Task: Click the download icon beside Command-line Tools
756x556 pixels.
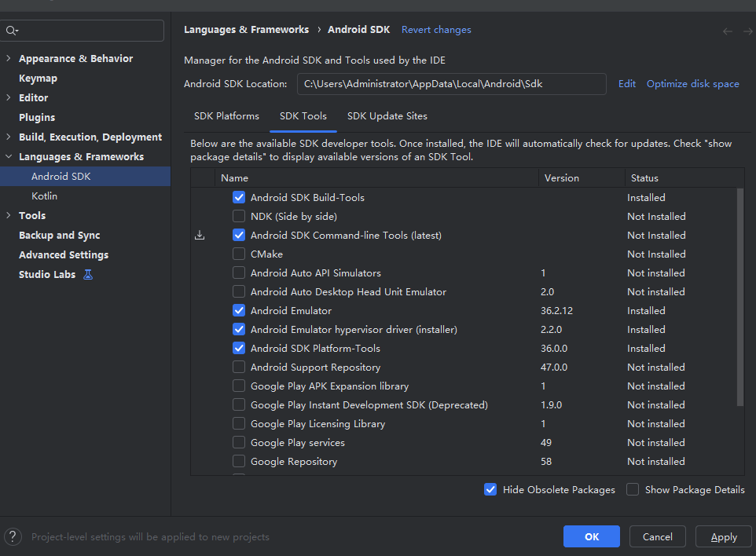Action: 200,235
